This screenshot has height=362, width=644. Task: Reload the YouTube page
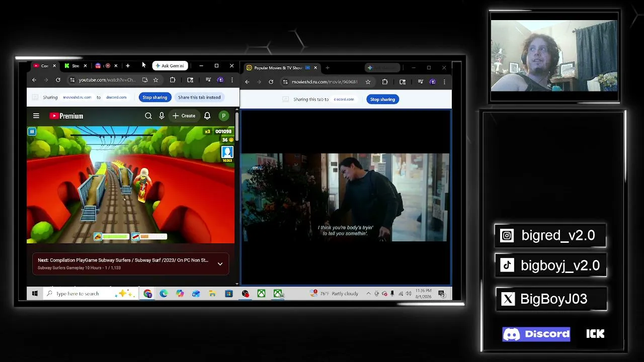point(58,80)
